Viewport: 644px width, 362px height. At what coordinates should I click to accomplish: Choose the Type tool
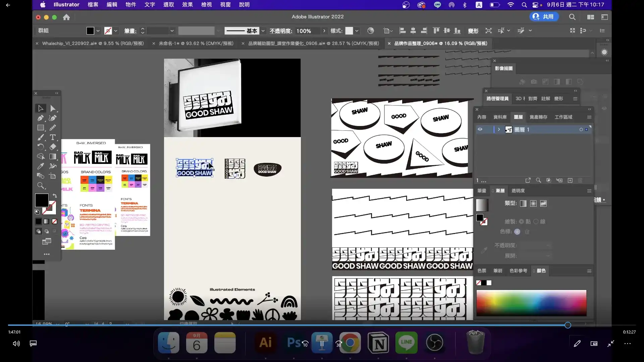53,137
